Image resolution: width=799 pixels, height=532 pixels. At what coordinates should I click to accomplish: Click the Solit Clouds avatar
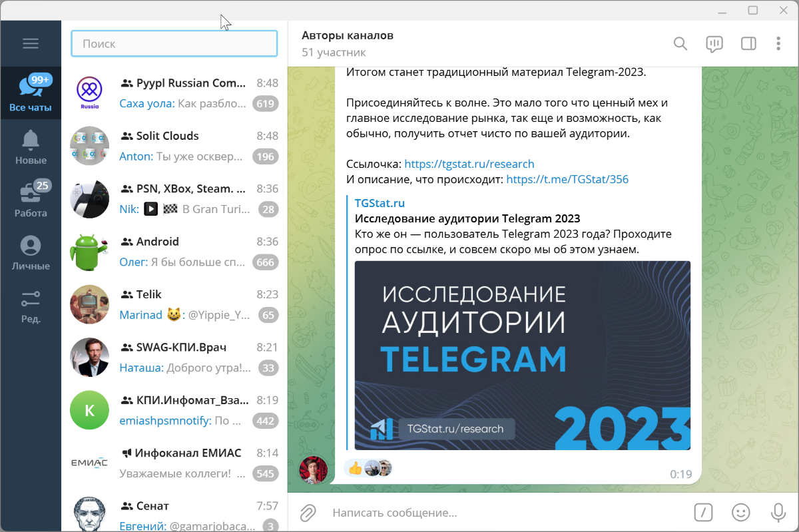89,146
